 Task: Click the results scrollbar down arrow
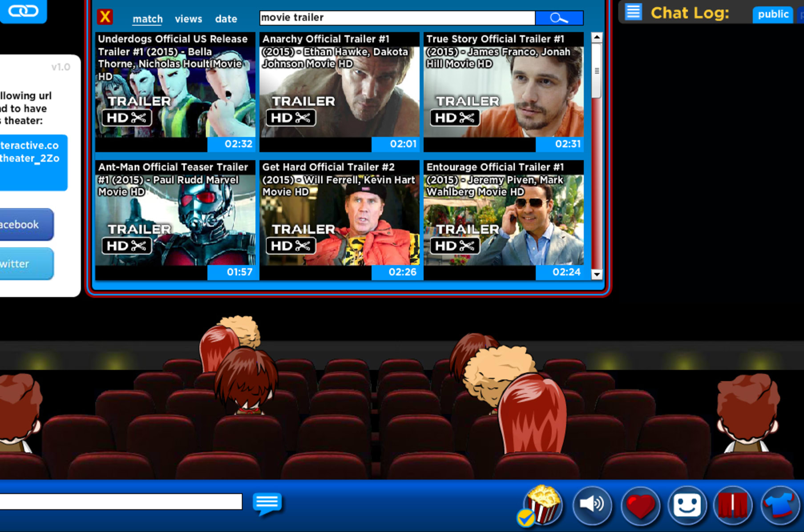coord(597,274)
